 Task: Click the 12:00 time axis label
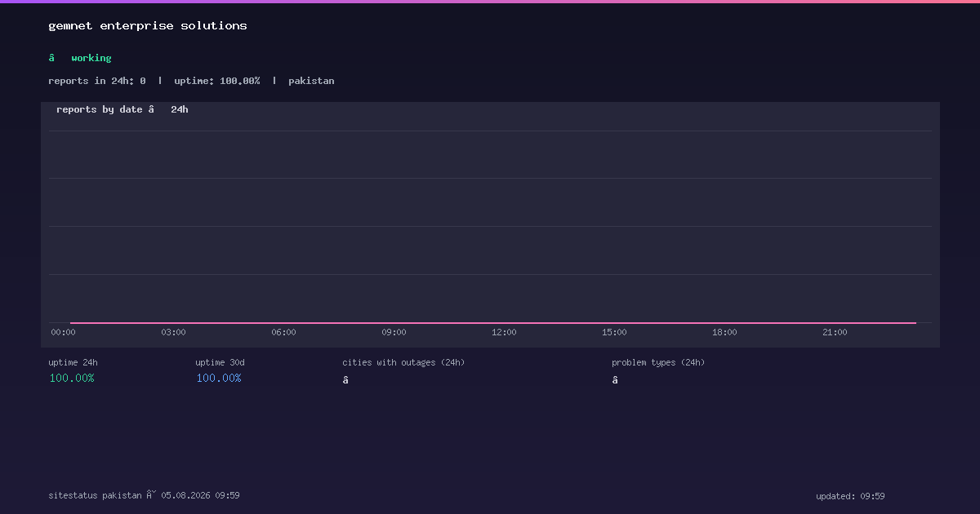pos(504,332)
